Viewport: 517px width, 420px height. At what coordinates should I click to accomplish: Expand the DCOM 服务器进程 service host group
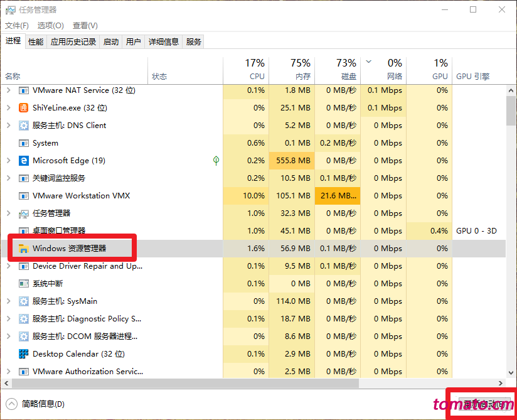[9, 337]
